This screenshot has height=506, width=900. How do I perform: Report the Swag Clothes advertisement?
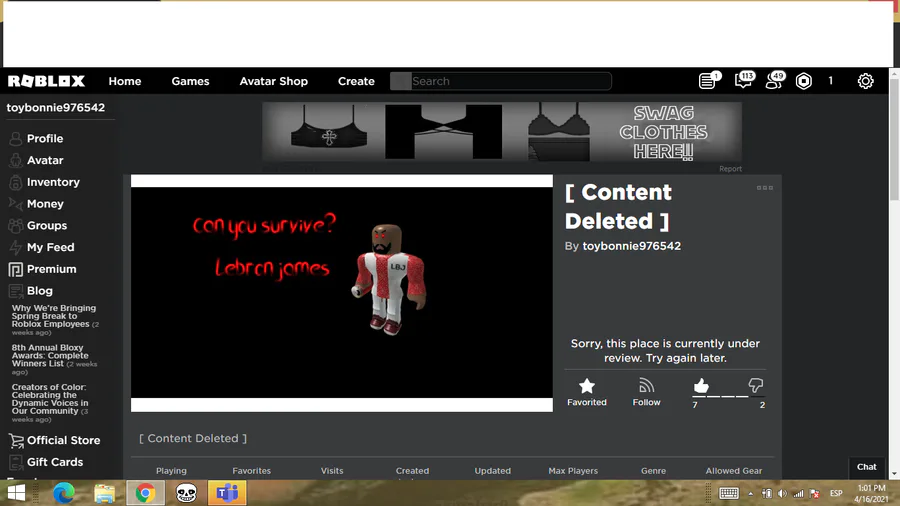730,169
